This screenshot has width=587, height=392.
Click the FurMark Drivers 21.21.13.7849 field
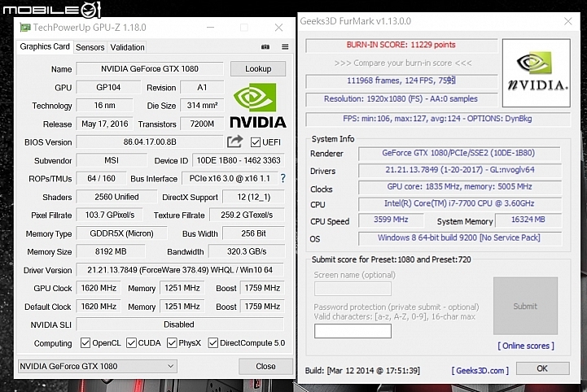(460, 170)
